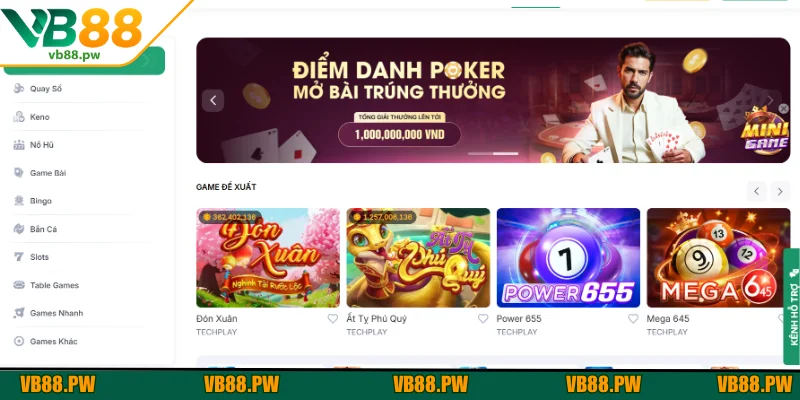Open the Quay Số lottery icon
The height and width of the screenshot is (400, 800).
tap(19, 89)
